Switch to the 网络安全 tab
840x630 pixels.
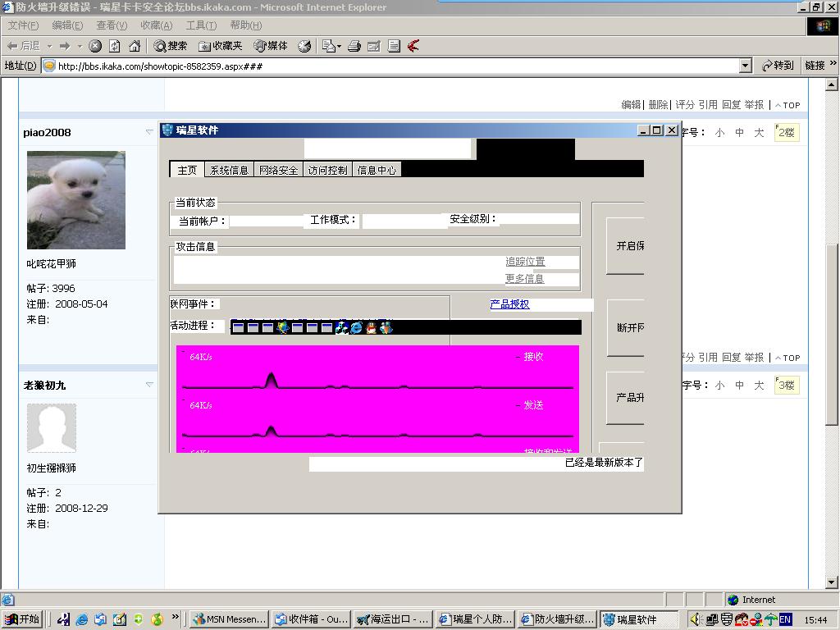click(x=279, y=171)
